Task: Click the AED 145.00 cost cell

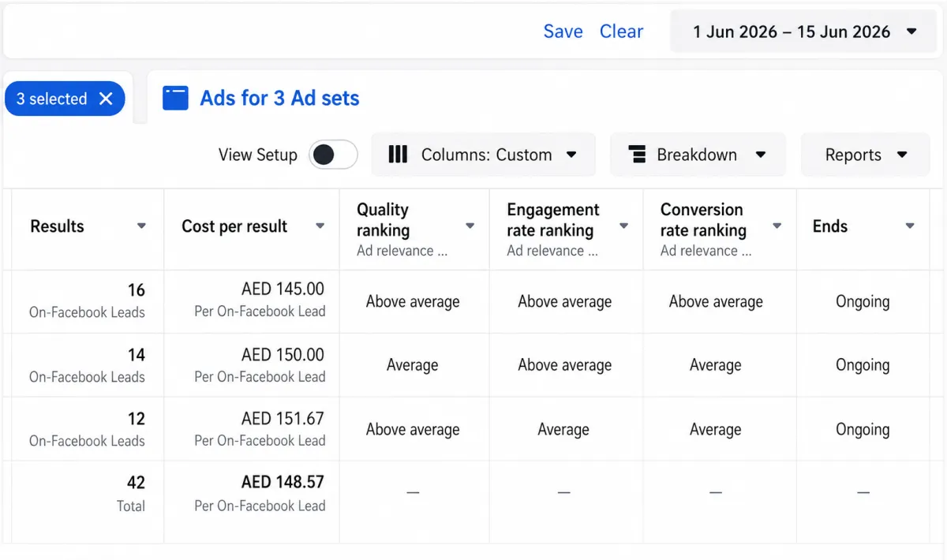Action: (x=252, y=301)
